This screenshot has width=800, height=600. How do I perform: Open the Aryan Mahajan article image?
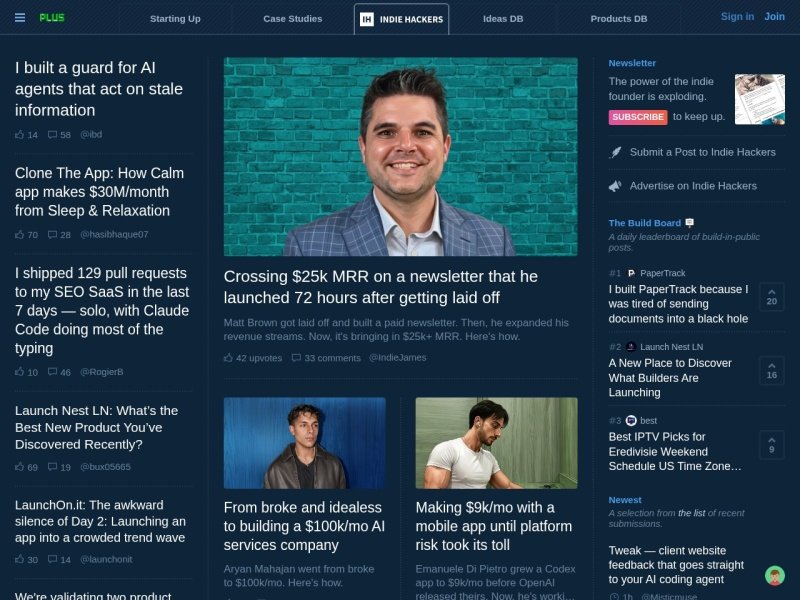pos(305,443)
